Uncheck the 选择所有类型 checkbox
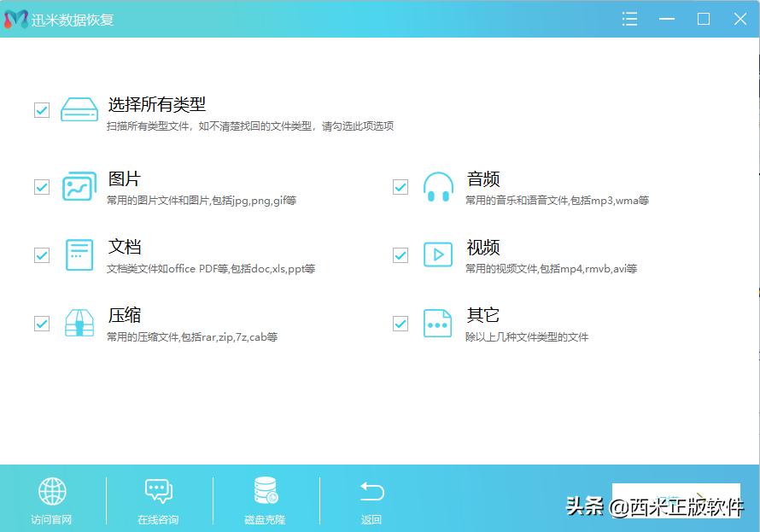Screen dimensions: 760x532 pyautogui.click(x=41, y=109)
